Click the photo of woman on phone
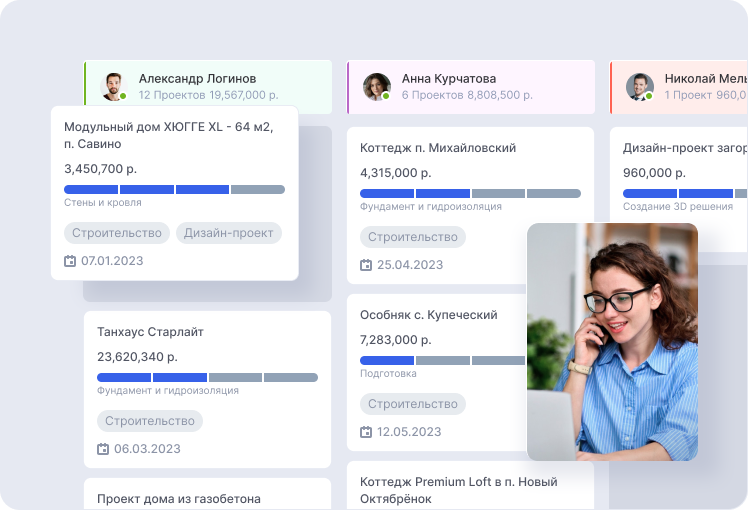 612,340
